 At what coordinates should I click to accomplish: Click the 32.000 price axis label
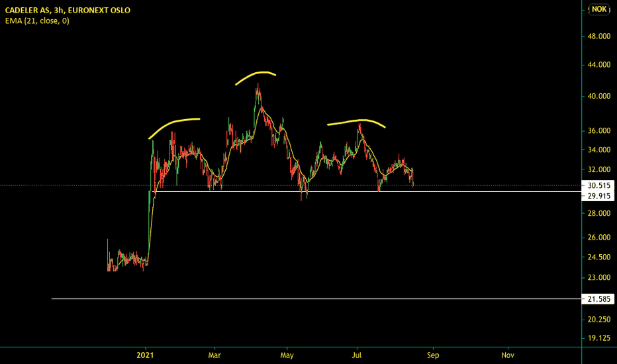coord(599,169)
